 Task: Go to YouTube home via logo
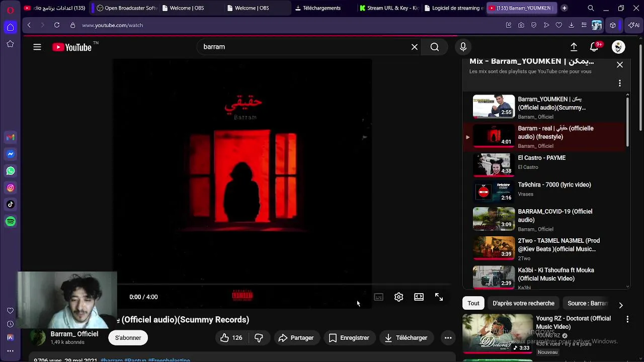tap(72, 47)
